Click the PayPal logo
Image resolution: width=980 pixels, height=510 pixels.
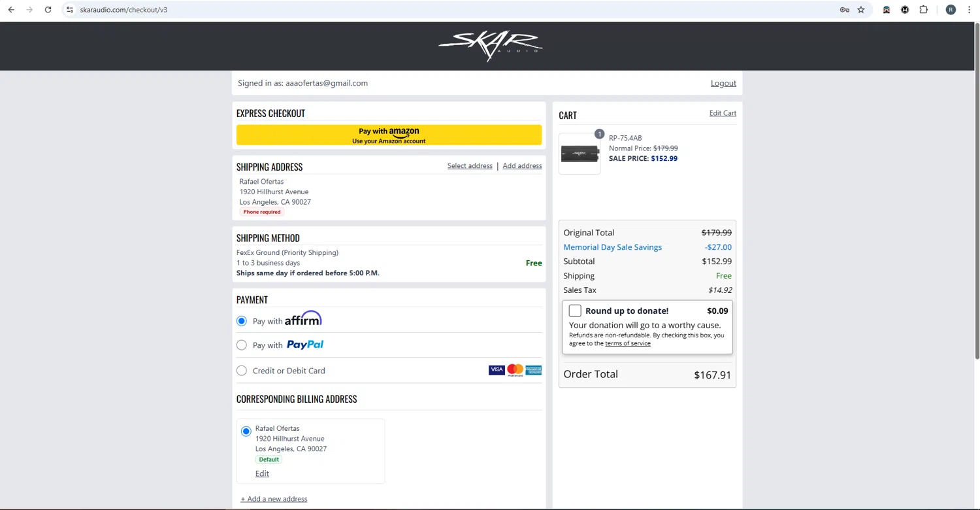(305, 345)
